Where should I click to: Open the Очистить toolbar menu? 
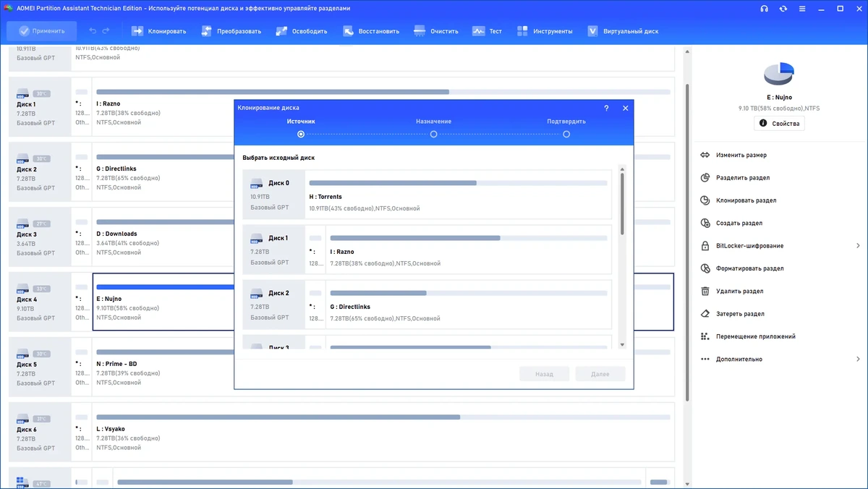click(436, 31)
